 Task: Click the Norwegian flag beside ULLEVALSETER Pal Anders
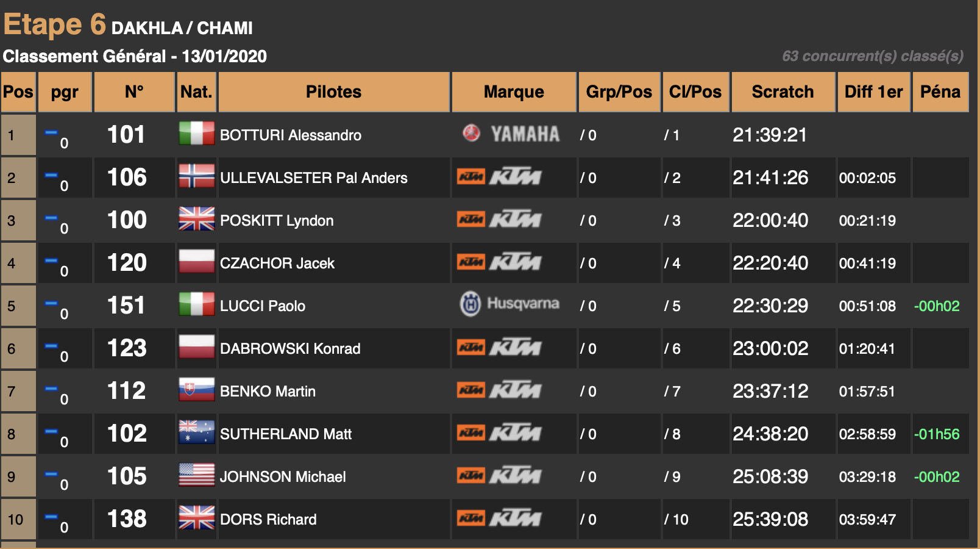tap(196, 176)
